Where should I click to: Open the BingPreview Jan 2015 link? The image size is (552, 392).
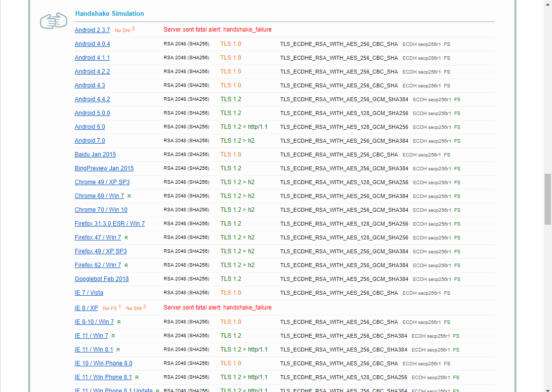click(104, 168)
